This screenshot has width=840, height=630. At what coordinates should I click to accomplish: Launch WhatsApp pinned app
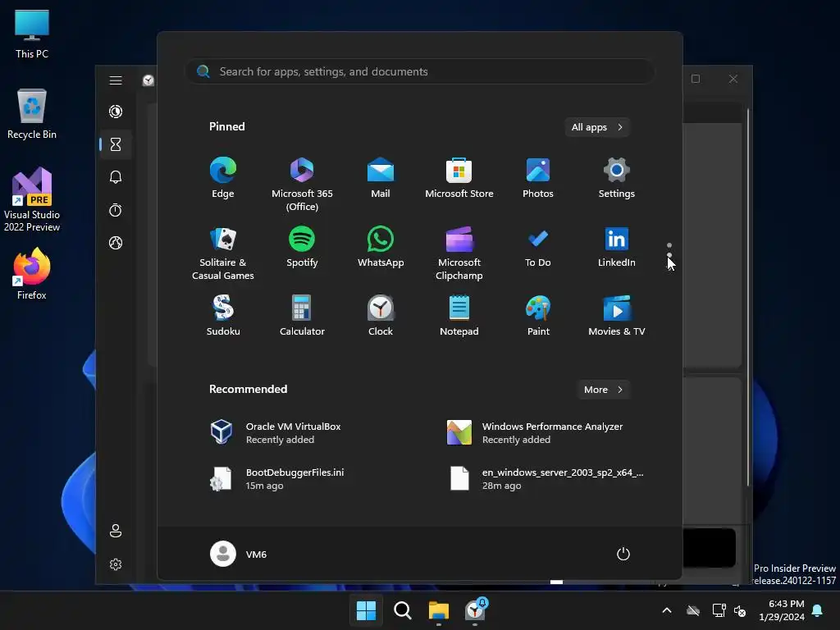tap(381, 247)
